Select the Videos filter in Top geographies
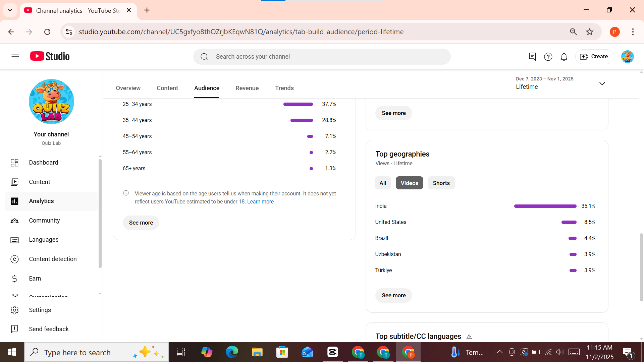This screenshot has height=362, width=644. [409, 183]
